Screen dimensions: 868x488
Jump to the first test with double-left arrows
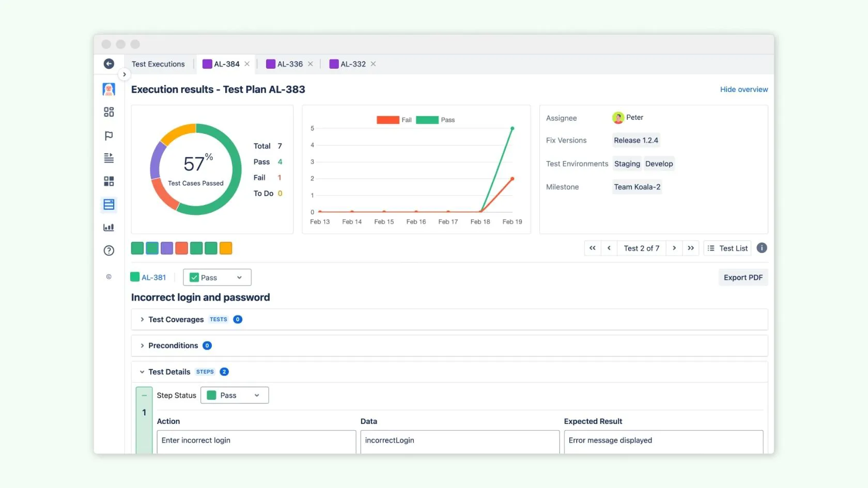(593, 248)
